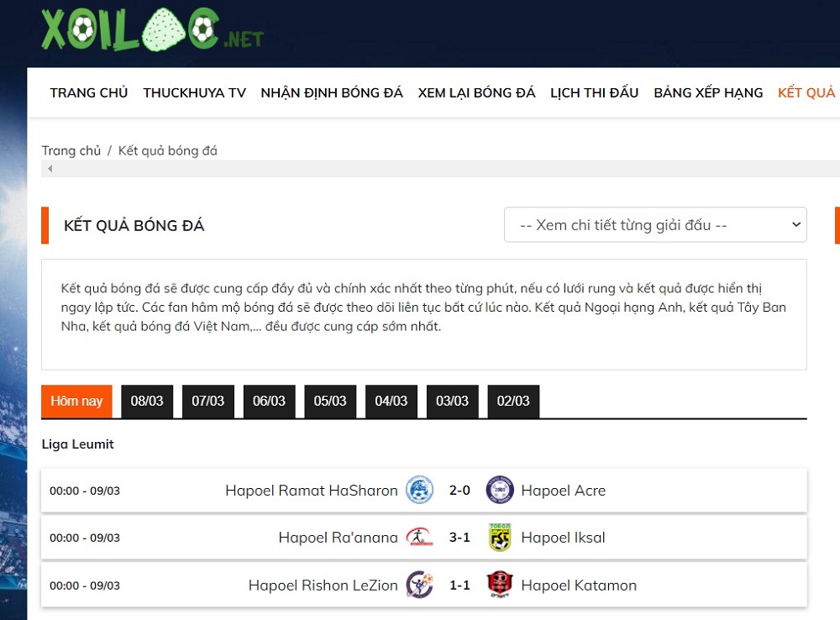
Task: Open the league details dropdown
Action: tap(655, 225)
